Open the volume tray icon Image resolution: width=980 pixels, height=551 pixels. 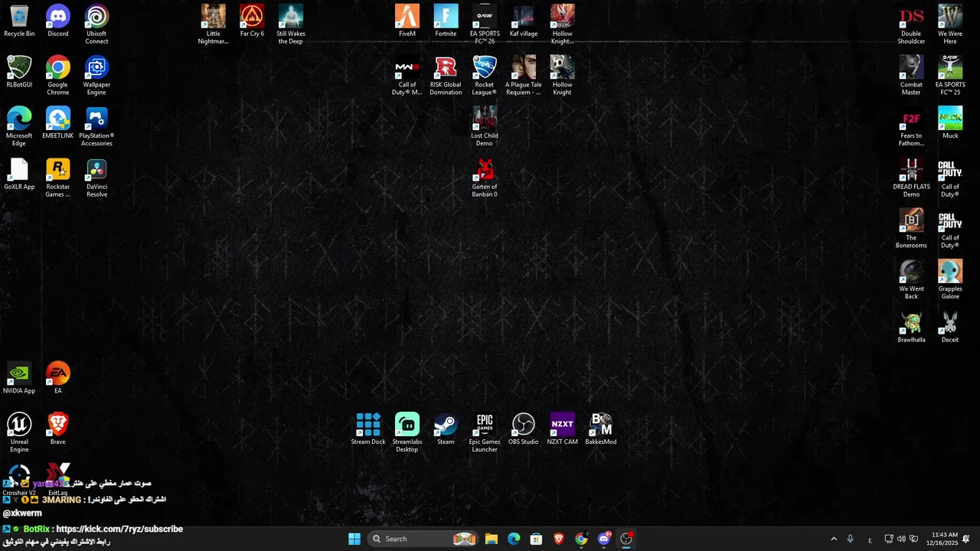coord(901,539)
